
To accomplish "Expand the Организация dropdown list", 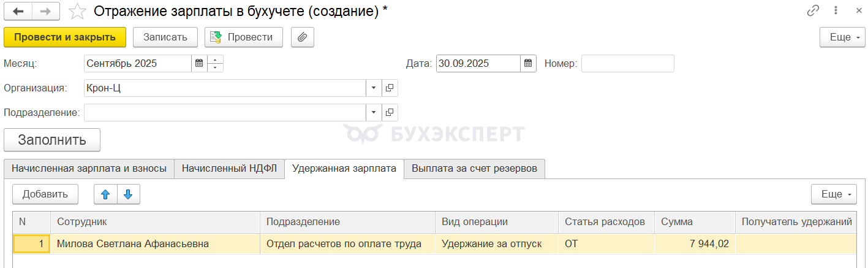I will [374, 88].
